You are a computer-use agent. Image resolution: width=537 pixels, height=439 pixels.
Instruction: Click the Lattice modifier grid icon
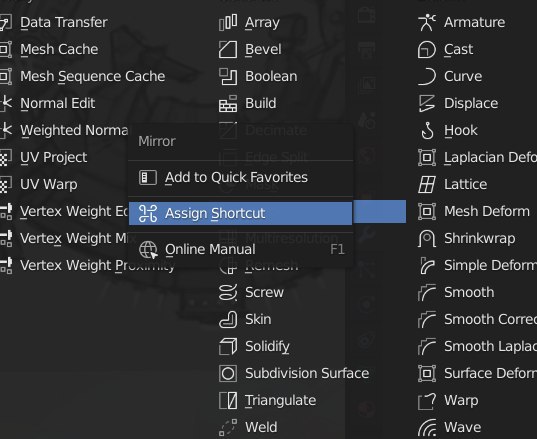427,185
